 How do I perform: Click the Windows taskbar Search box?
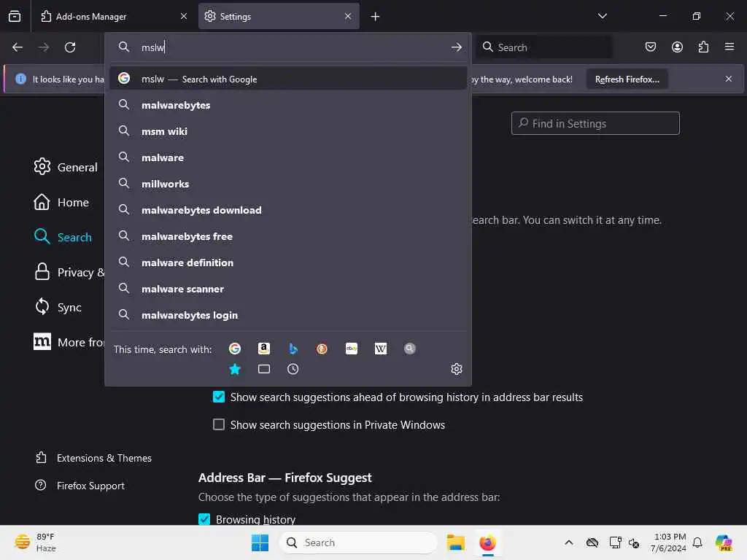click(x=357, y=542)
